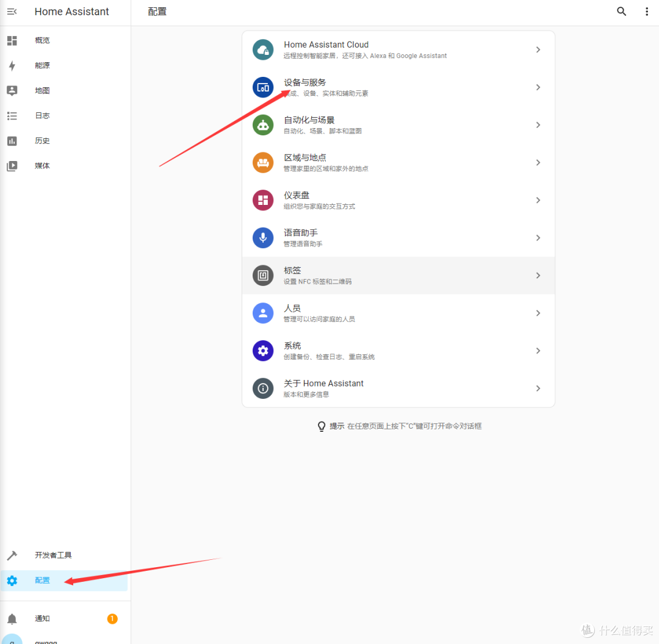Screen dimensions: 659x644
Task: Click the orange notification count badge
Action: 112,618
